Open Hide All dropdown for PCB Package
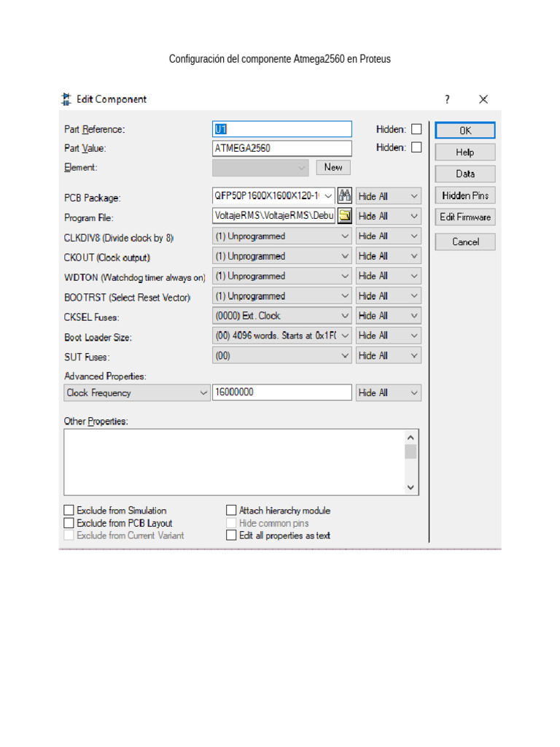 click(388, 196)
